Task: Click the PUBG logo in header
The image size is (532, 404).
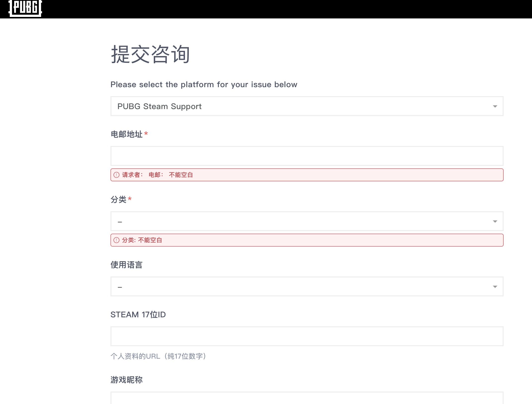Action: (25, 8)
